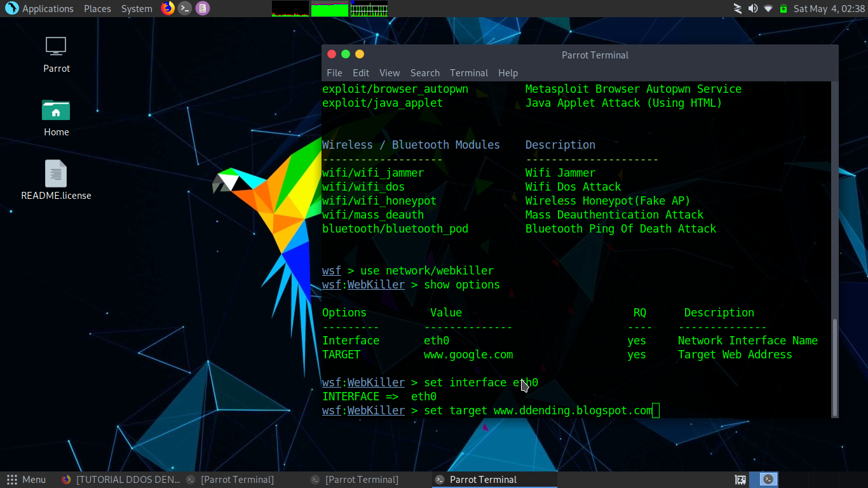868x488 pixels.
Task: Open the purple text editor launcher in top panel
Action: [x=203, y=8]
